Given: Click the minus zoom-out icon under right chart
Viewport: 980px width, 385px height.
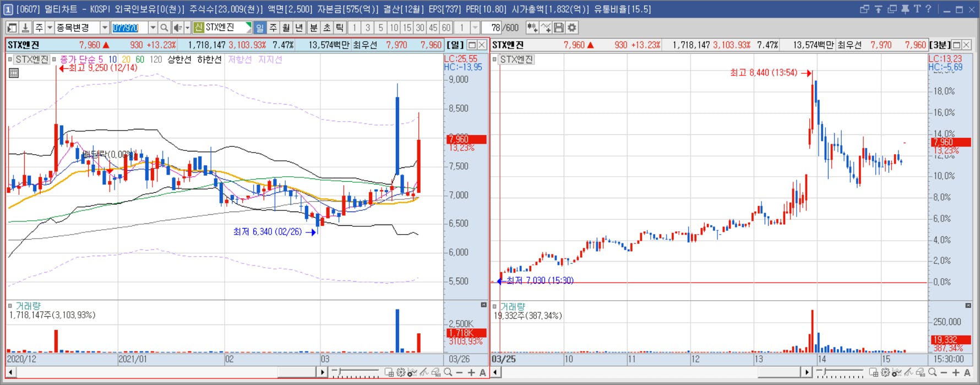Looking at the screenshot, I should click(944, 373).
